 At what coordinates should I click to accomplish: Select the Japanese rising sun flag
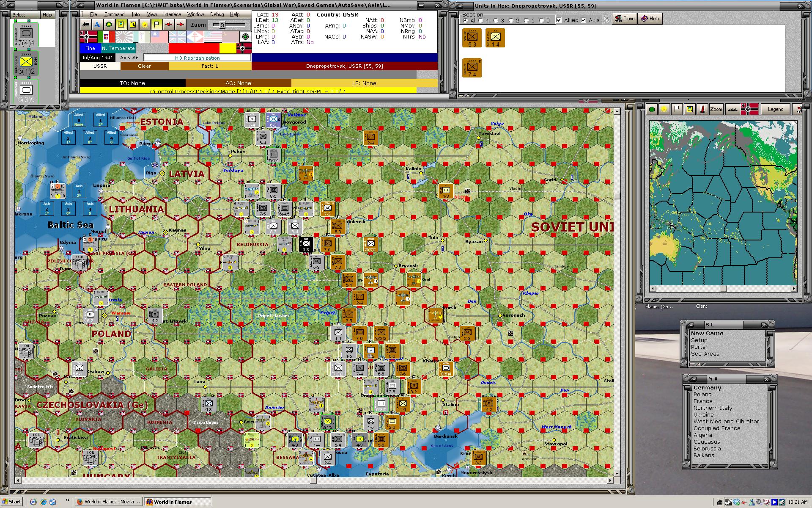click(124, 37)
